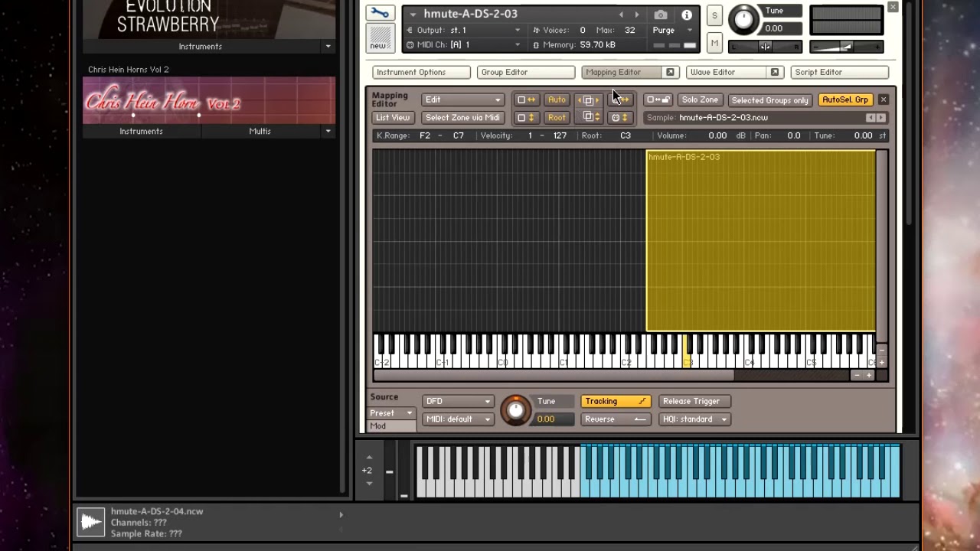
Task: Toggle Solo Zone
Action: coord(700,99)
